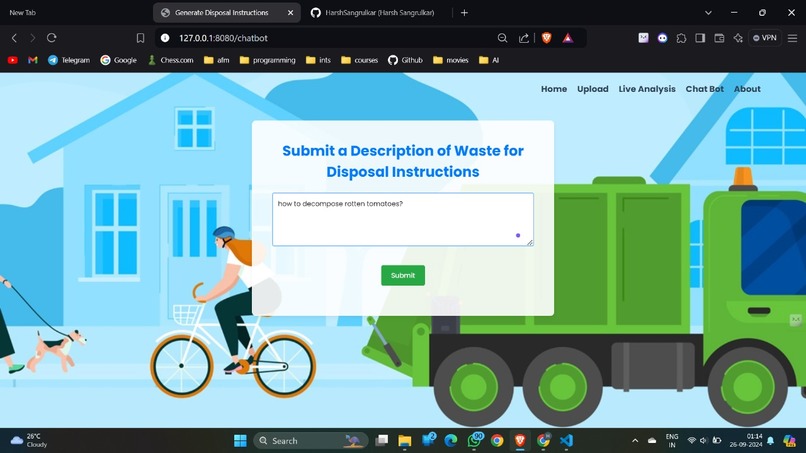806x453 pixels.
Task: Expand the courses bookmarks folder
Action: (360, 60)
